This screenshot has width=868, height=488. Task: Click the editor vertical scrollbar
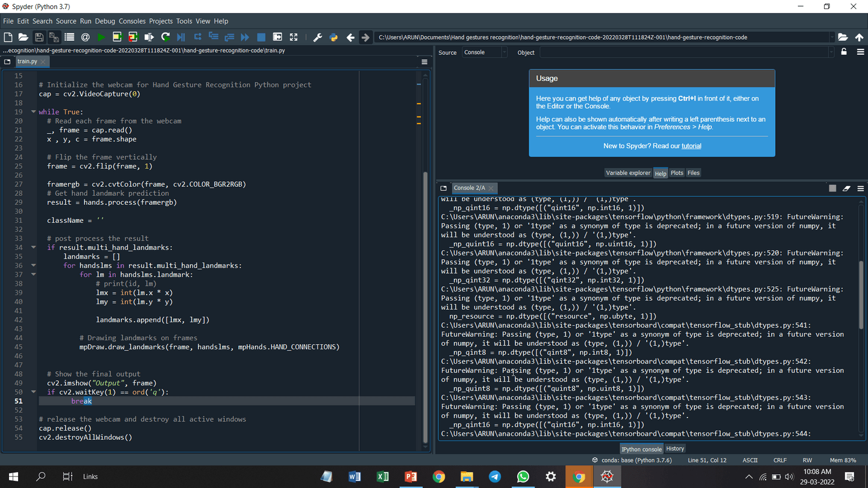[x=426, y=307]
